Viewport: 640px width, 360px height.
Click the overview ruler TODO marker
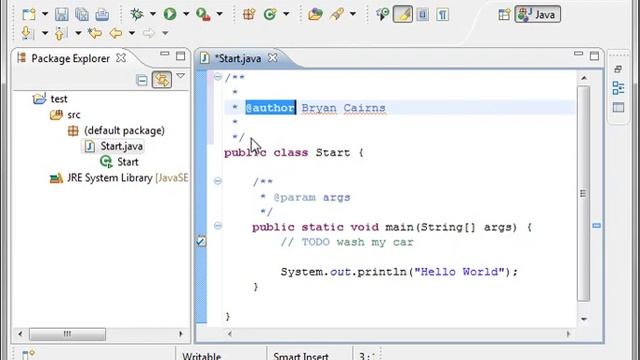pos(596,226)
